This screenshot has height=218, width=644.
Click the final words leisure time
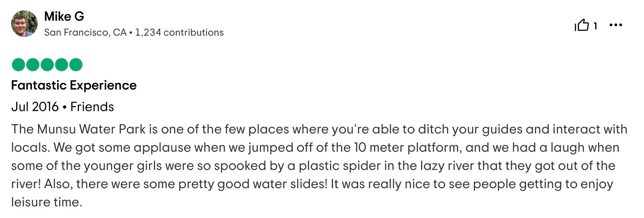point(45,202)
